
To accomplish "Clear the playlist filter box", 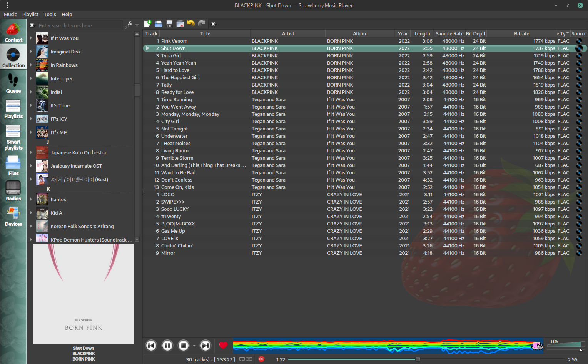I will [213, 24].
